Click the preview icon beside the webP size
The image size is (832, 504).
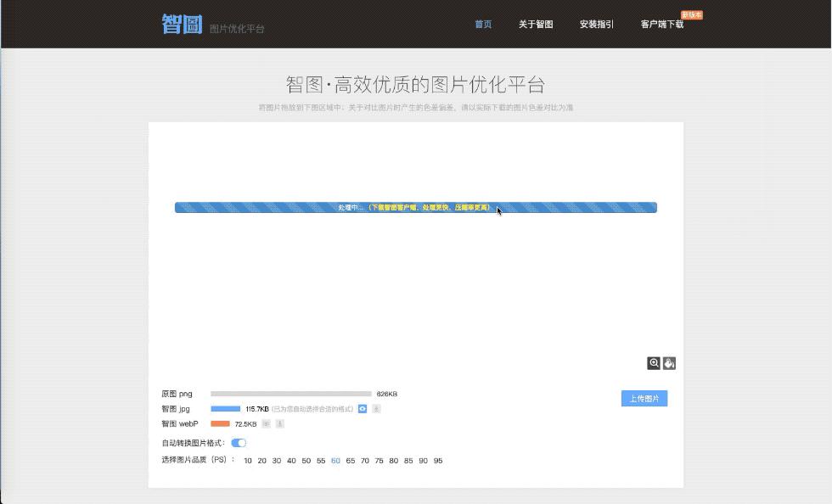266,423
